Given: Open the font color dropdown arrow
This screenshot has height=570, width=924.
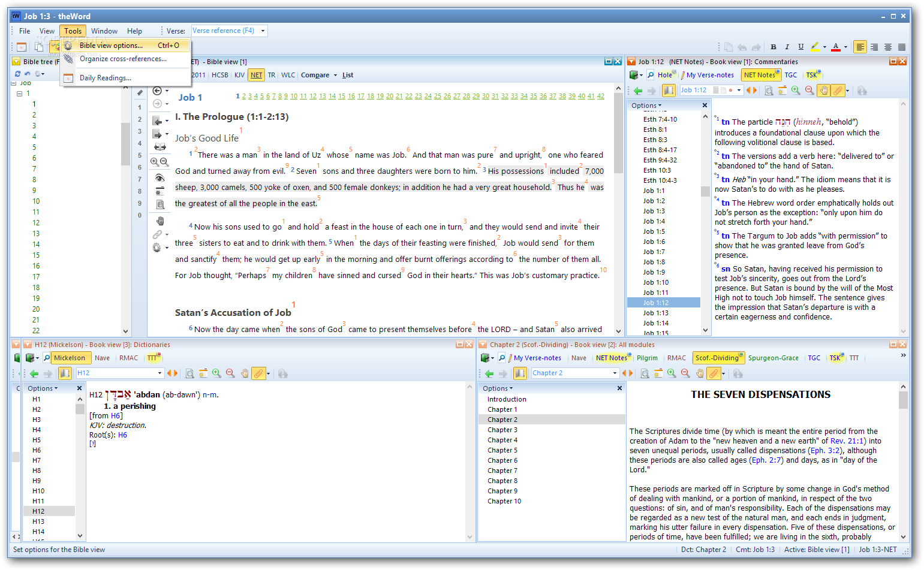Looking at the screenshot, I should coord(845,47).
